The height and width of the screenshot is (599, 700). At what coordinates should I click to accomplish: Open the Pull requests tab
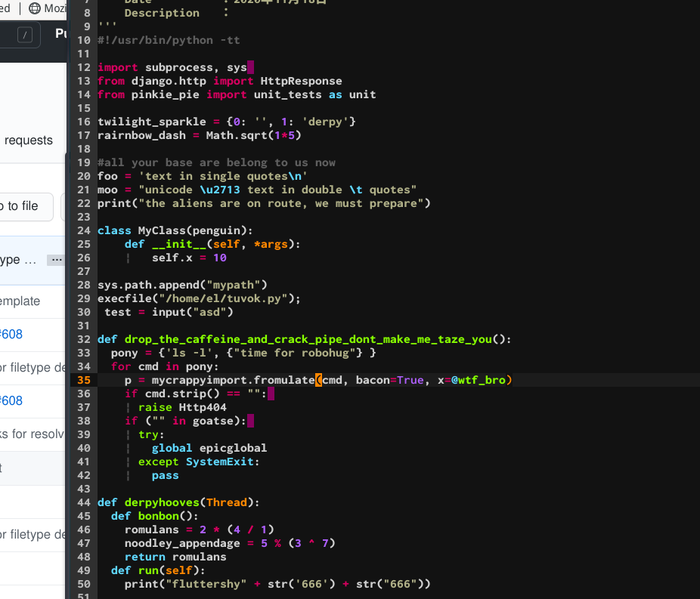28,140
